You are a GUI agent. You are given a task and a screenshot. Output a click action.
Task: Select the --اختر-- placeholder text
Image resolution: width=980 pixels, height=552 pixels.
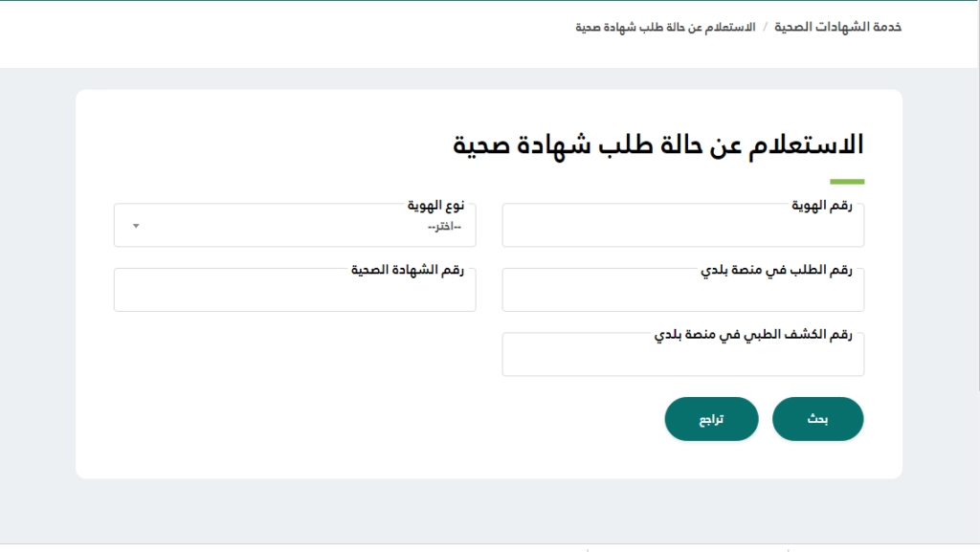[444, 227]
